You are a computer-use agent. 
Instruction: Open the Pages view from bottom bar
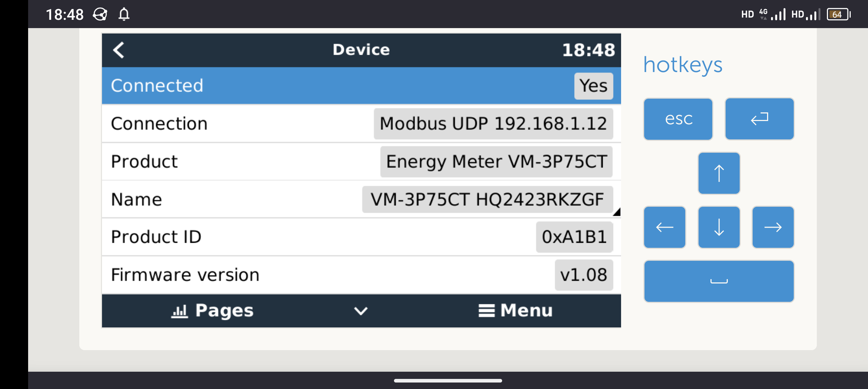pos(213,310)
